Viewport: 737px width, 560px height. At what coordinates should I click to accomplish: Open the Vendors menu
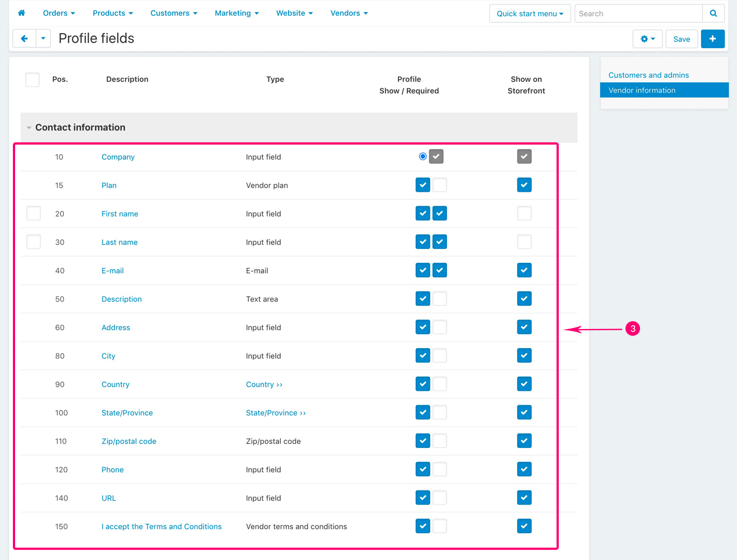coord(349,13)
